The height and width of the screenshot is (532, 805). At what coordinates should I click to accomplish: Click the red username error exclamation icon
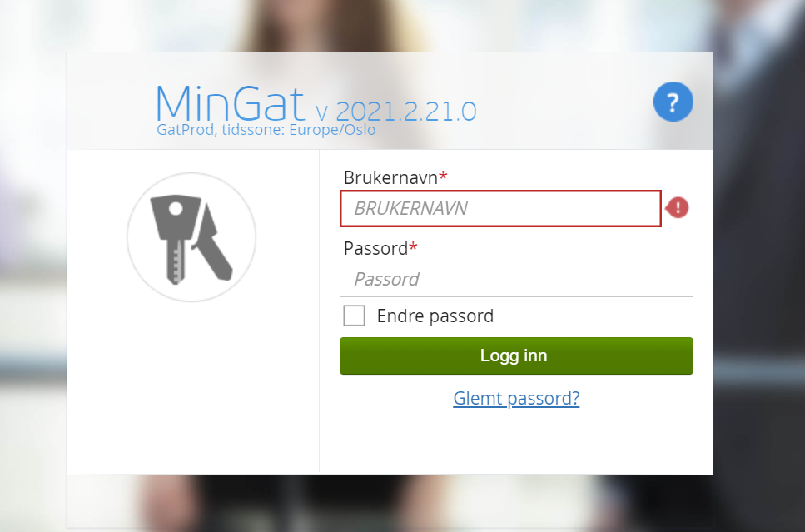[x=678, y=208]
